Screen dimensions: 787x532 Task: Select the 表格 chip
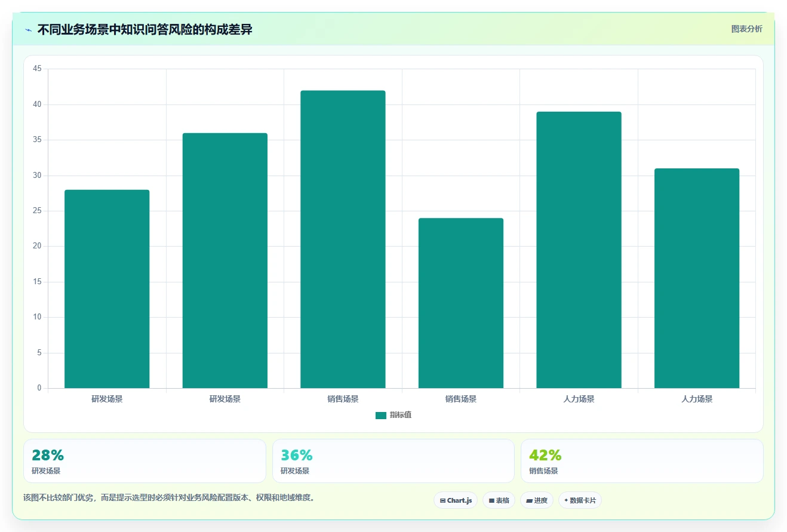(x=499, y=500)
